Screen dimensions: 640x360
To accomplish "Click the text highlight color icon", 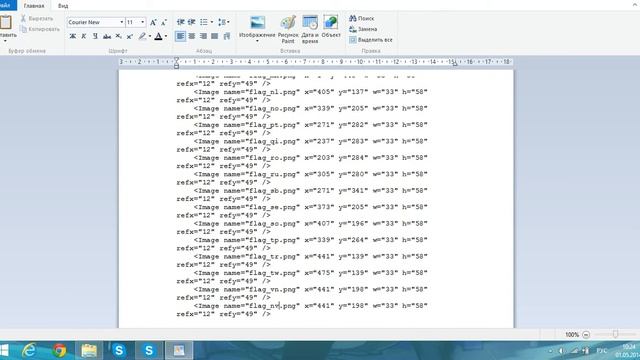I will coord(142,36).
